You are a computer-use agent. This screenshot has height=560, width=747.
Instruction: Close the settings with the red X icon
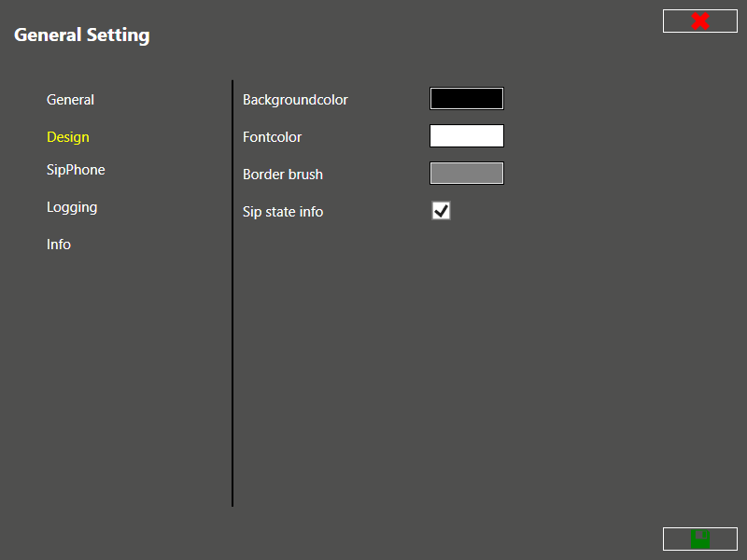coord(699,21)
